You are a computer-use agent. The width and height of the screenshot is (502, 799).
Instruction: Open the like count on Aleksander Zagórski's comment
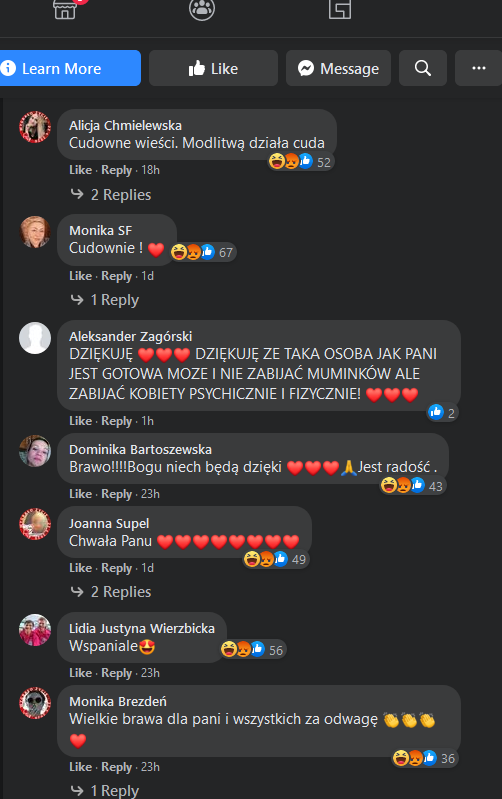442,412
